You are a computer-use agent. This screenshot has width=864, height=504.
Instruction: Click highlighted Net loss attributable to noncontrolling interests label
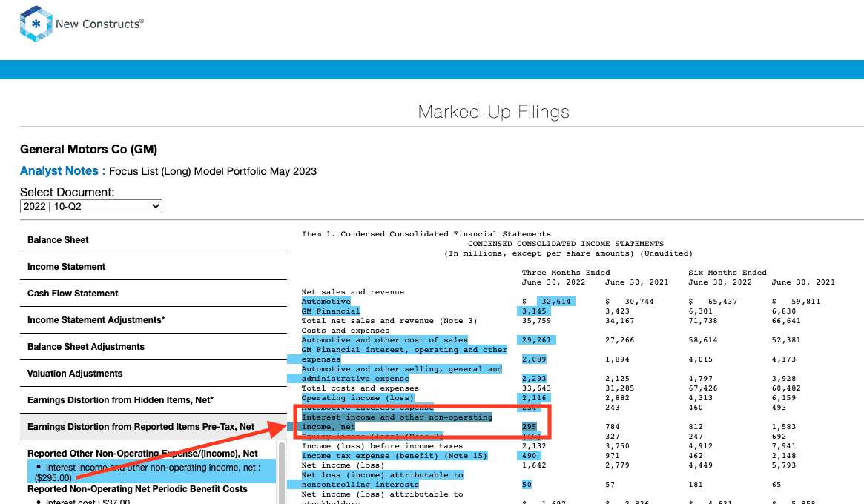(383, 480)
